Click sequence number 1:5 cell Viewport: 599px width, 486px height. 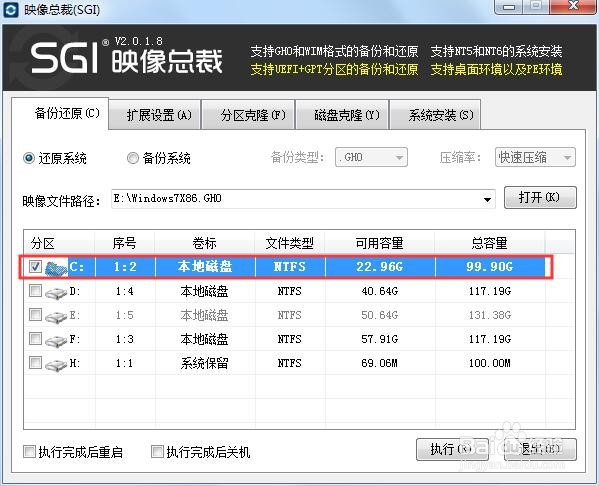(x=125, y=315)
